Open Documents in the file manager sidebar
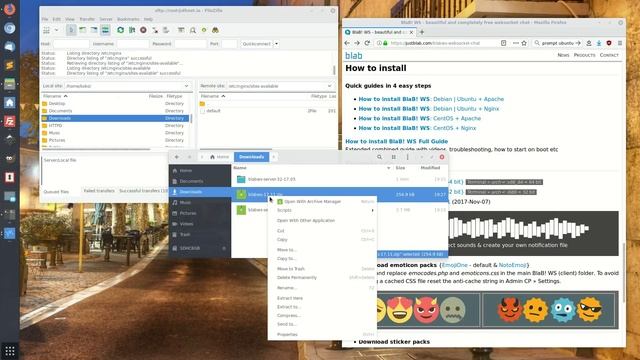The width and height of the screenshot is (640, 360). 200,181
